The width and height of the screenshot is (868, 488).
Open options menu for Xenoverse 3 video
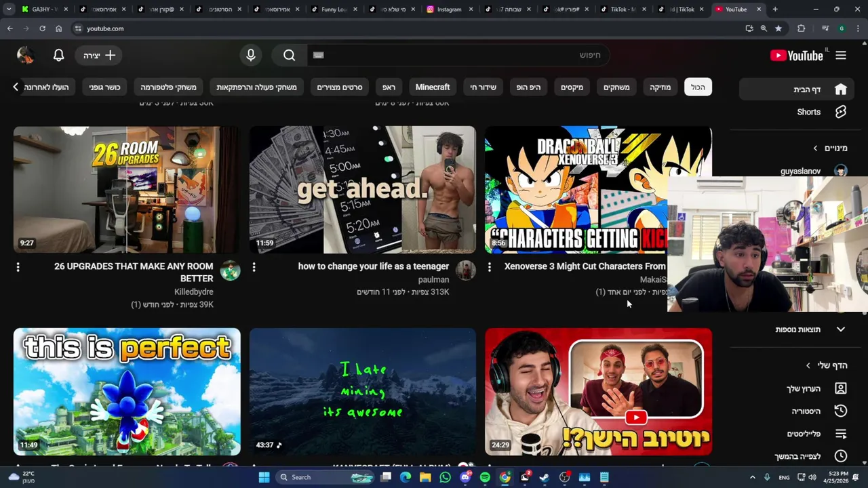tap(490, 268)
